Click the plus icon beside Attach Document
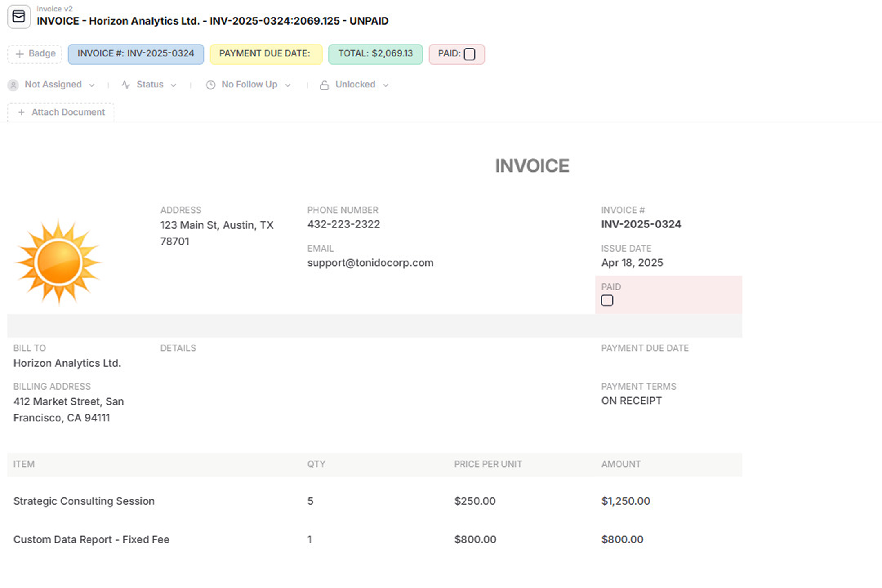The width and height of the screenshot is (882, 588). tap(22, 112)
